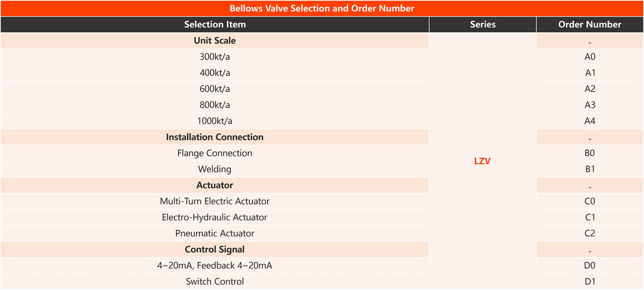Choose the Flange Connection item

(x=215, y=153)
